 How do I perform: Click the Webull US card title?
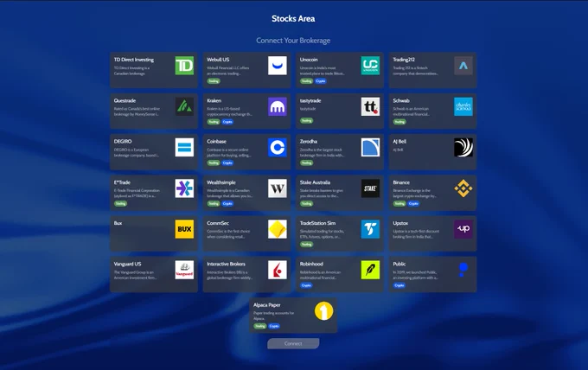point(218,60)
